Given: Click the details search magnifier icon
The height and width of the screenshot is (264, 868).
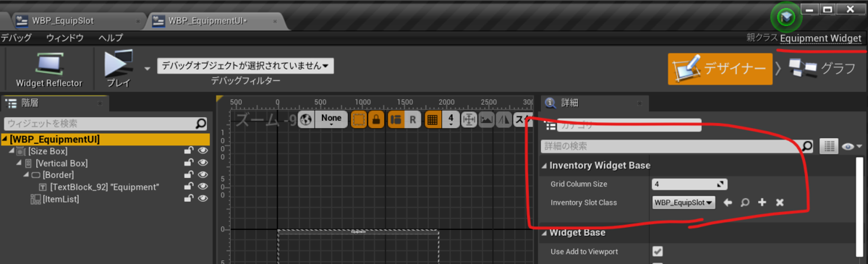Looking at the screenshot, I should click(807, 147).
